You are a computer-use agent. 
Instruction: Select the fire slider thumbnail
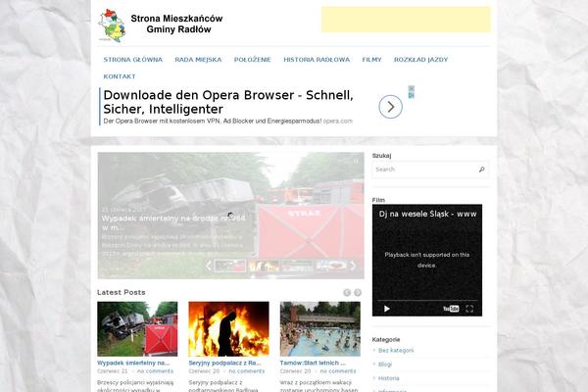pos(264,266)
